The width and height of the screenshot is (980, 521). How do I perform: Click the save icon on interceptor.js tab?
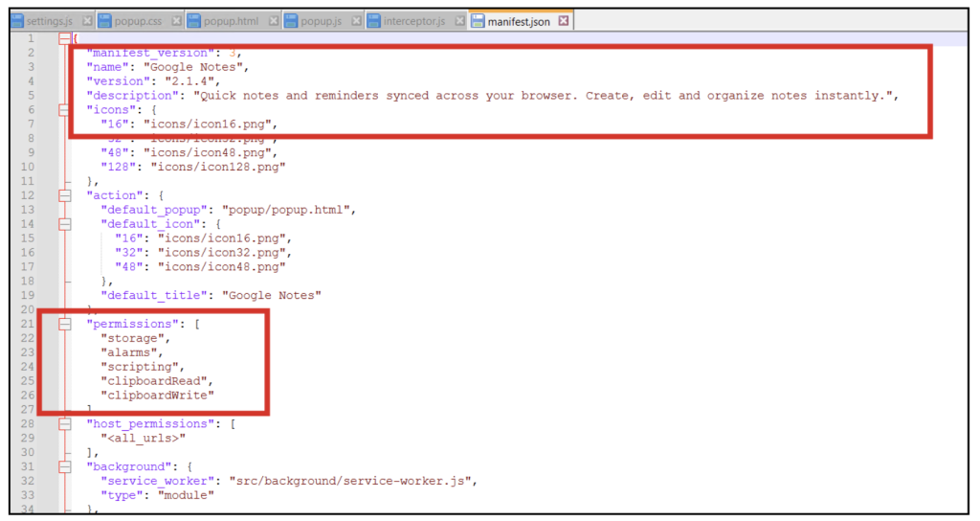(x=374, y=21)
